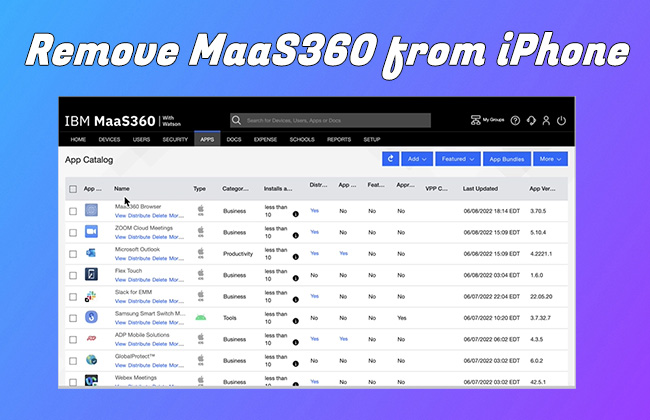Check the Samsung Smart Switch row checkbox
650x420 pixels.
click(73, 318)
